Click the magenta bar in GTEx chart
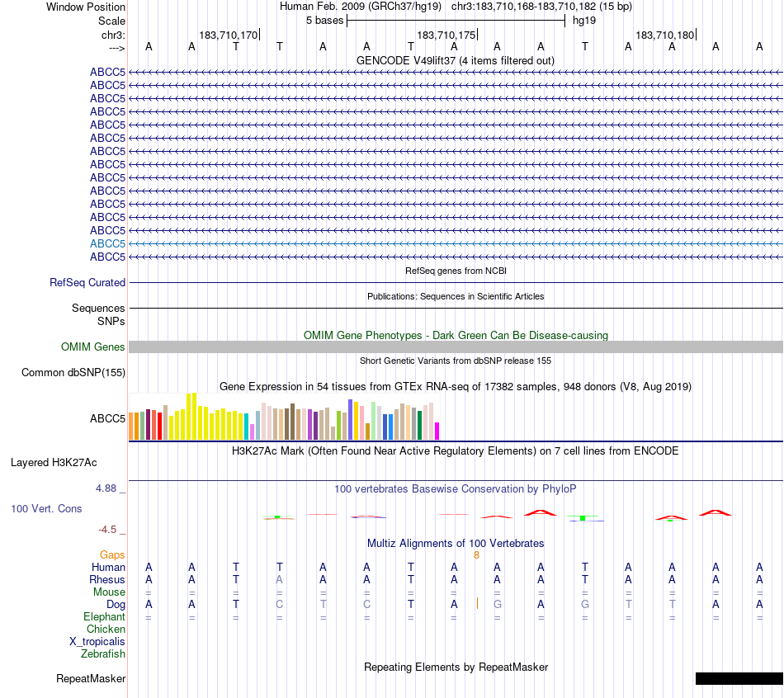This screenshot has width=784, height=698. pos(437,431)
